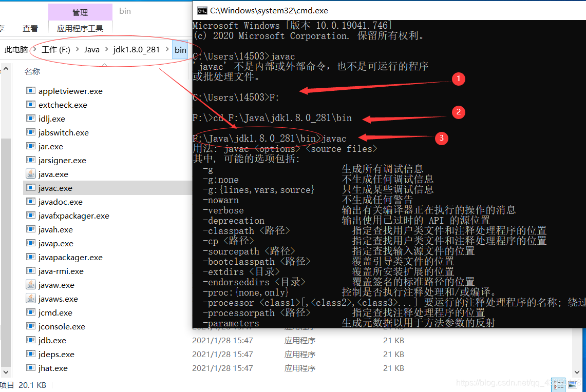Click the cmd window scroll-down arrow

(x=577, y=372)
